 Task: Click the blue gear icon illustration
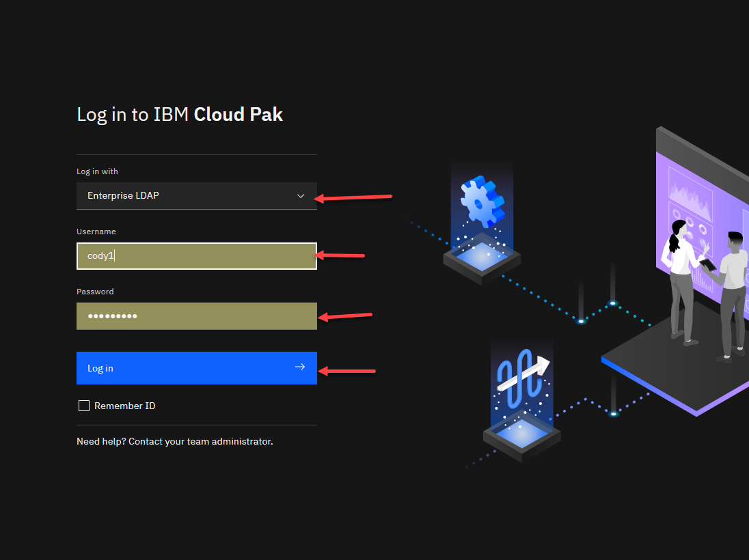pyautogui.click(x=482, y=202)
